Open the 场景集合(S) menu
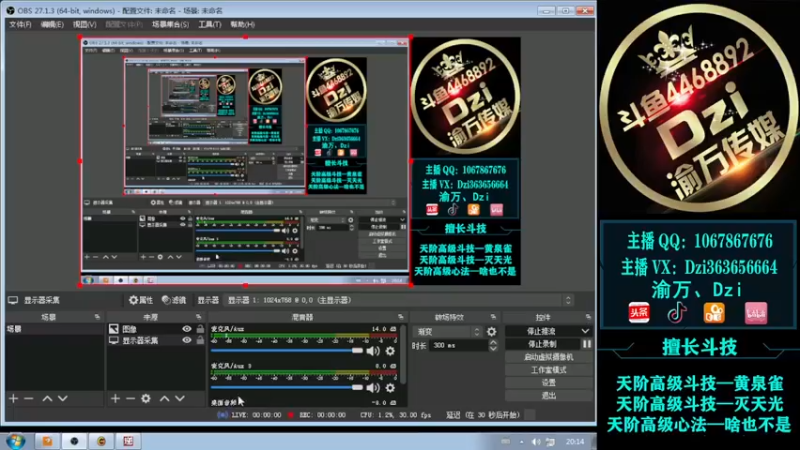The width and height of the screenshot is (800, 450). click(170, 24)
